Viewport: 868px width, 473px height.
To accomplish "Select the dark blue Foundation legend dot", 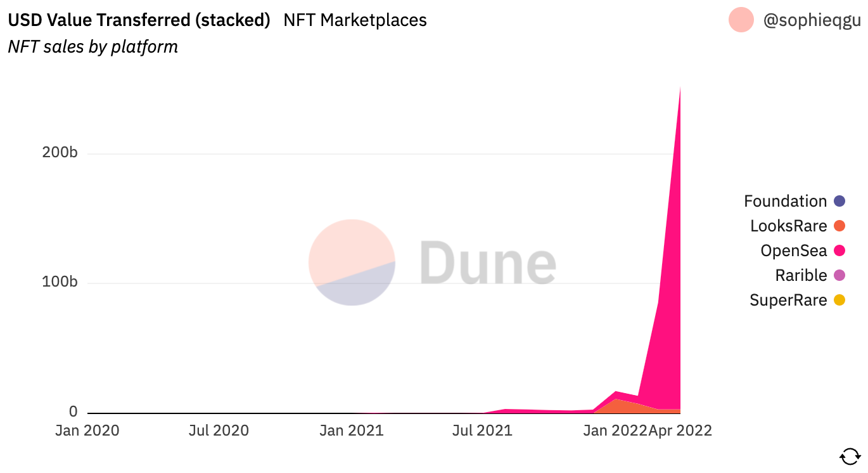I will [x=839, y=201].
